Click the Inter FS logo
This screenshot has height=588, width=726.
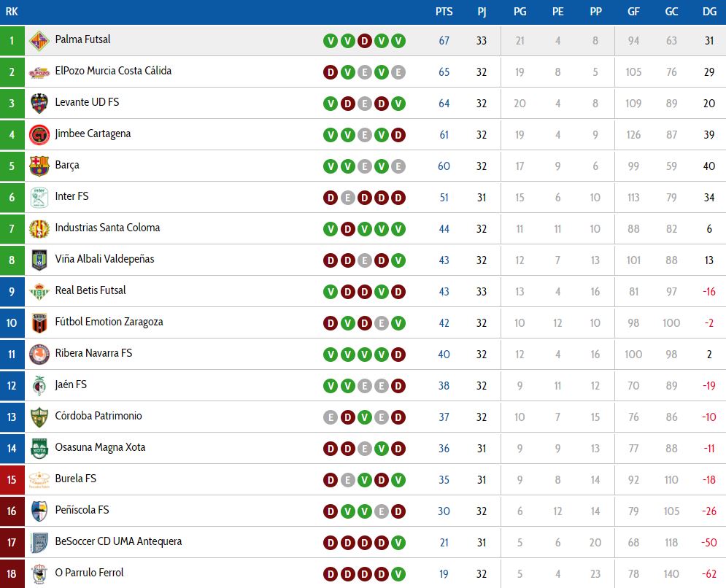[x=39, y=198]
